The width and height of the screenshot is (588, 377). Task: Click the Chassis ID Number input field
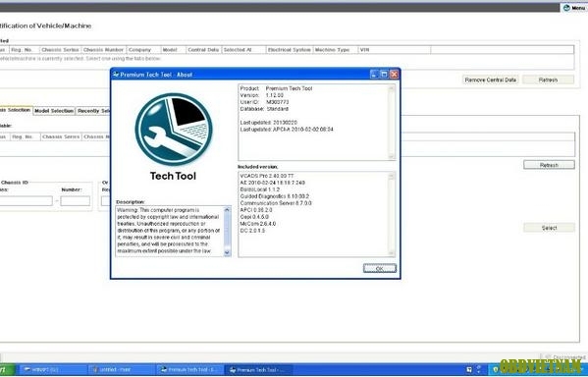[75, 201]
